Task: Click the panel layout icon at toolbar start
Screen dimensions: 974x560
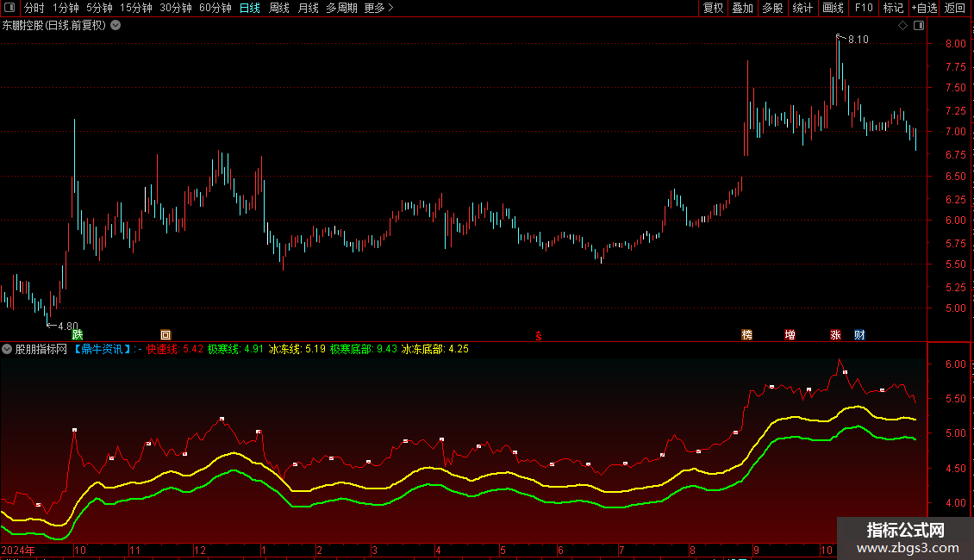Action: pyautogui.click(x=9, y=8)
